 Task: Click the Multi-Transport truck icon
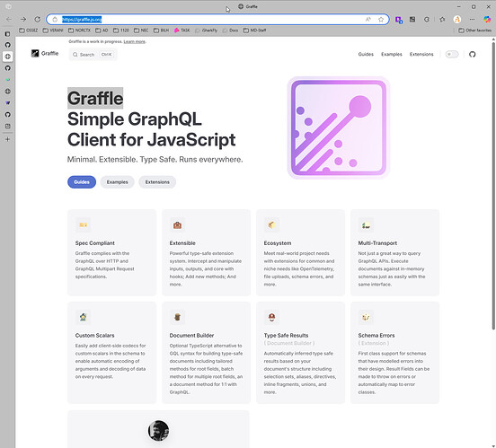point(366,224)
